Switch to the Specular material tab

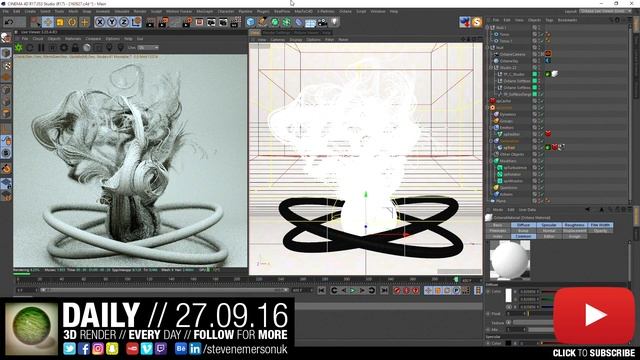pyautogui.click(x=549, y=225)
